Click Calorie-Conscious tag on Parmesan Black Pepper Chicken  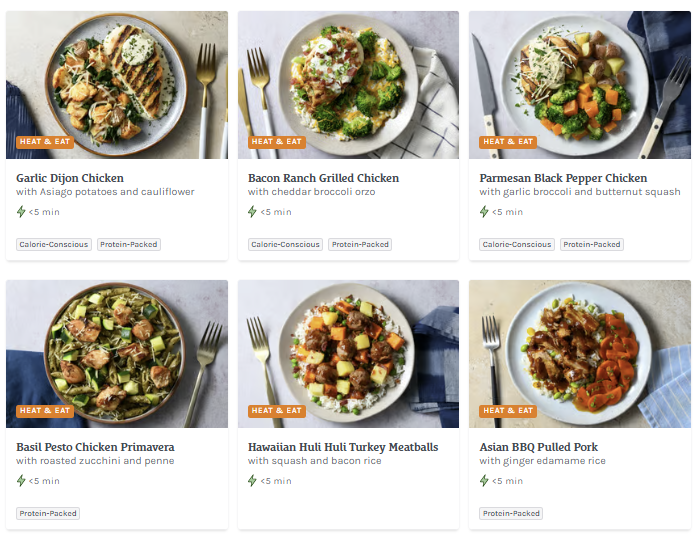point(517,244)
